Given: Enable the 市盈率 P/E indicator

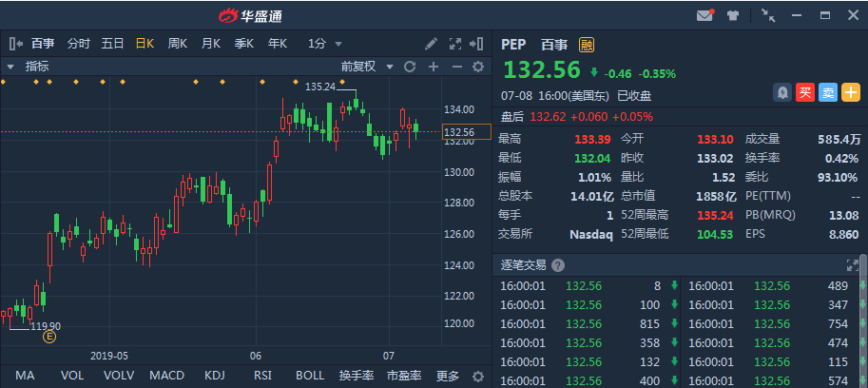Looking at the screenshot, I should pyautogui.click(x=404, y=376).
